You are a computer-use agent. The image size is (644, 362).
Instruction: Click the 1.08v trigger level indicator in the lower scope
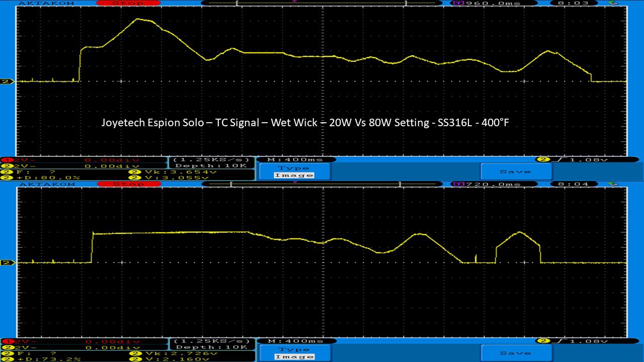(x=573, y=341)
